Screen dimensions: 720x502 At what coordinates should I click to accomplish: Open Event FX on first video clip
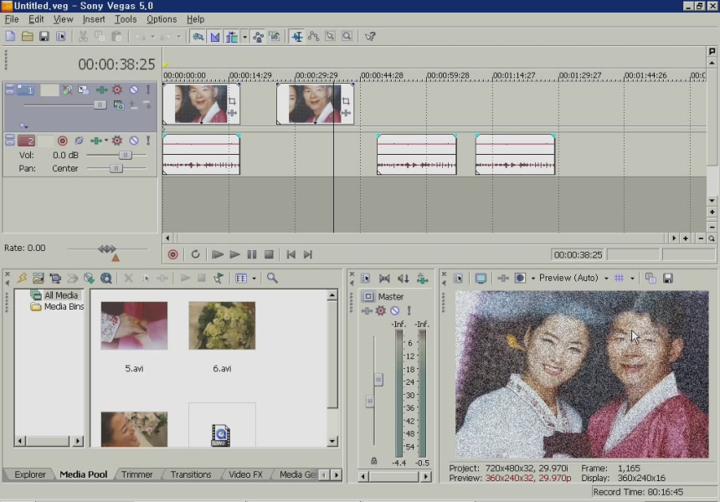pos(232,113)
